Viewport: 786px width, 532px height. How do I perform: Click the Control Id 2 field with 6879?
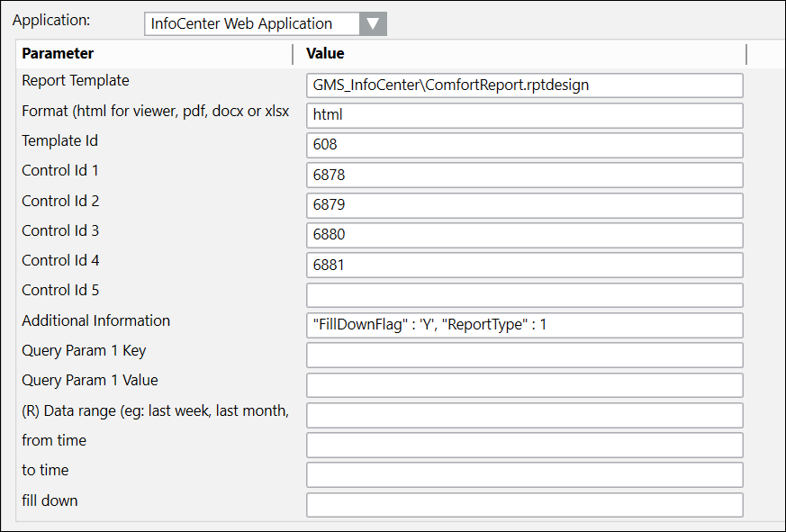tap(524, 205)
